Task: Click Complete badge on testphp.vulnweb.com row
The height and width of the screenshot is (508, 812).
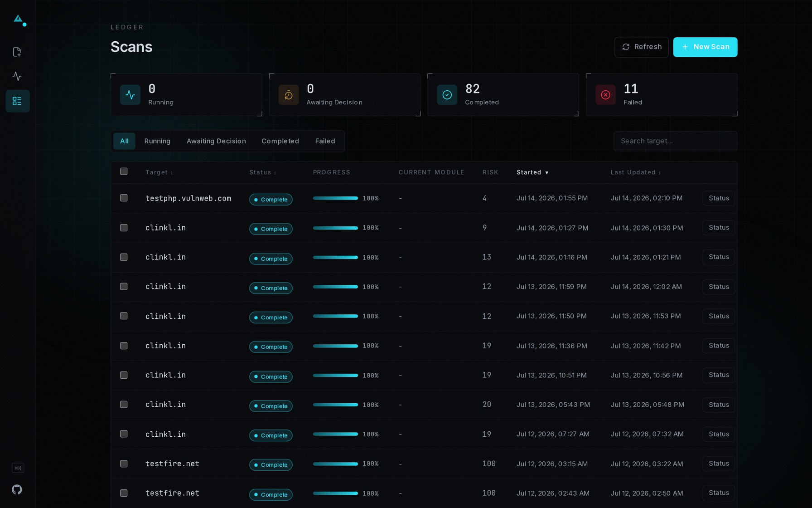Action: [271, 200]
